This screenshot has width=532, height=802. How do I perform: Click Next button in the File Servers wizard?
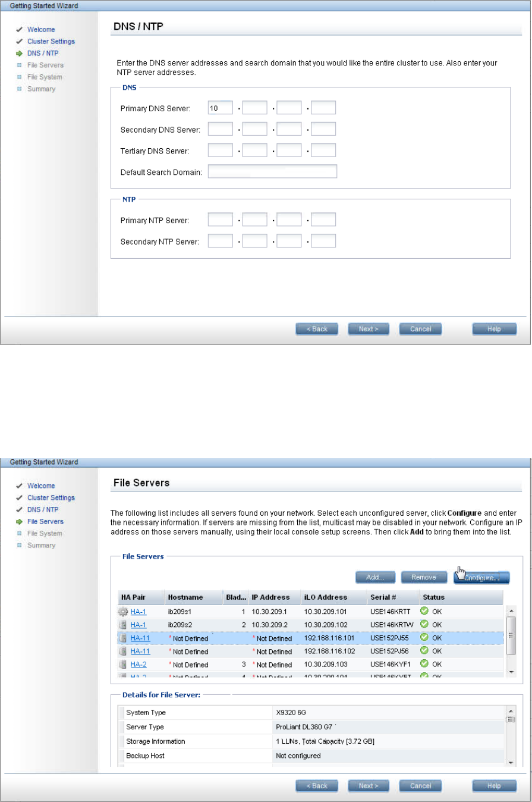(x=369, y=785)
